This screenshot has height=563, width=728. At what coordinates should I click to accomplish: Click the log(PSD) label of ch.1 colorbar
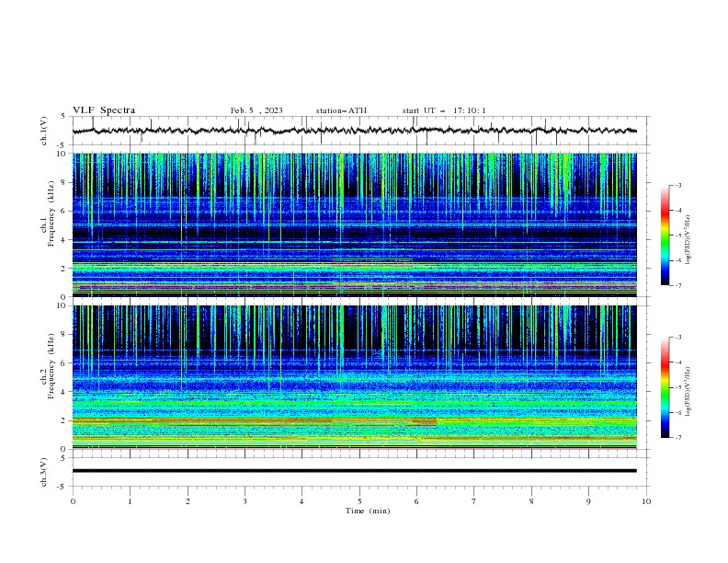click(688, 240)
